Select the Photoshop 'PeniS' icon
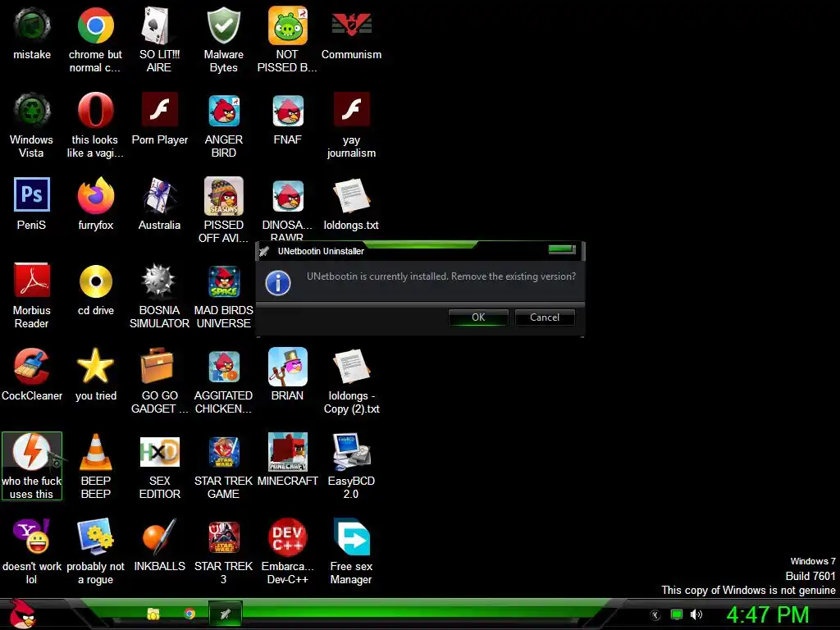Viewport: 840px width, 630px height. pyautogui.click(x=32, y=195)
